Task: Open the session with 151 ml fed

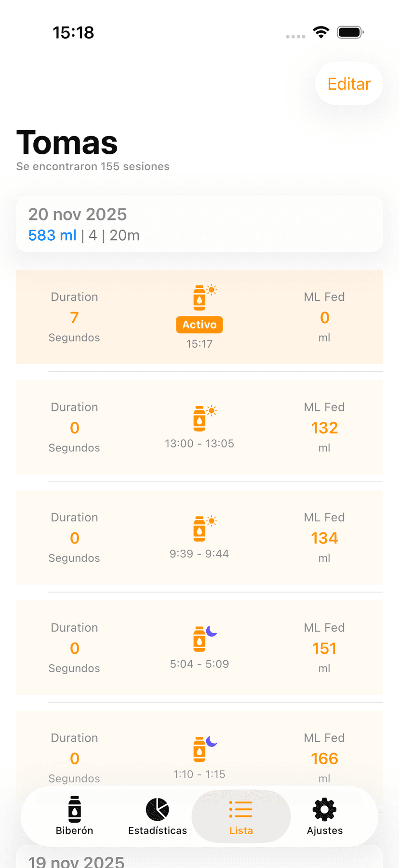Action: (x=324, y=649)
